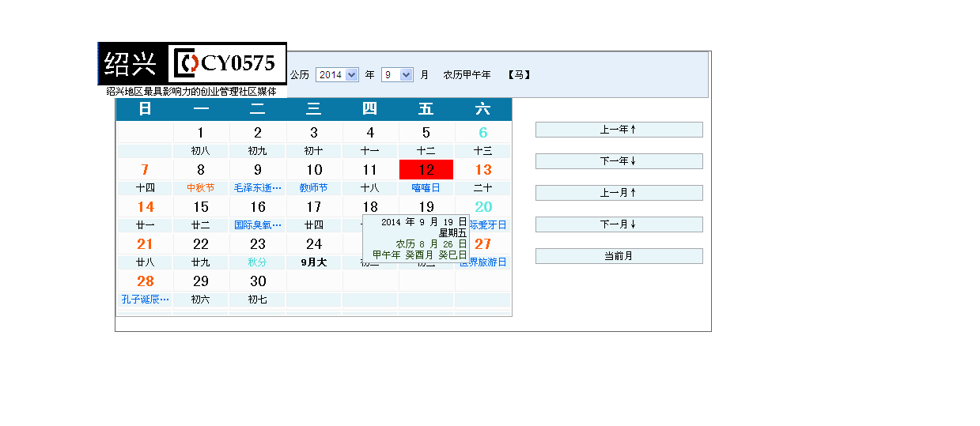Click the 秋分 solar term label
The height and width of the screenshot is (426, 980).
258,262
